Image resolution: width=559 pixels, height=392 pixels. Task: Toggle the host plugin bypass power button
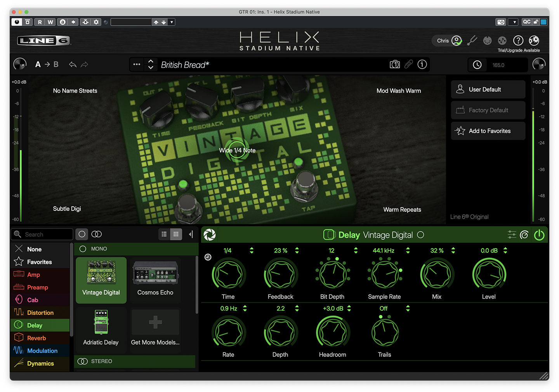coord(17,22)
